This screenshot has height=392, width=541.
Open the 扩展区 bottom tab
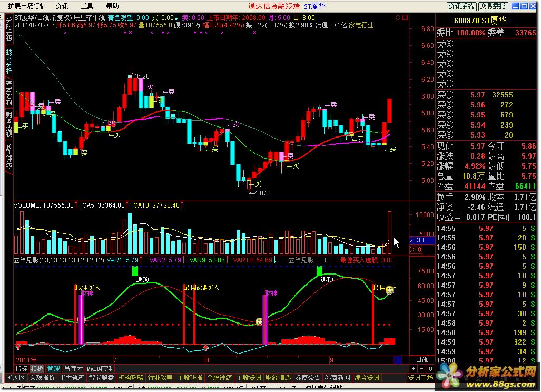(16, 378)
